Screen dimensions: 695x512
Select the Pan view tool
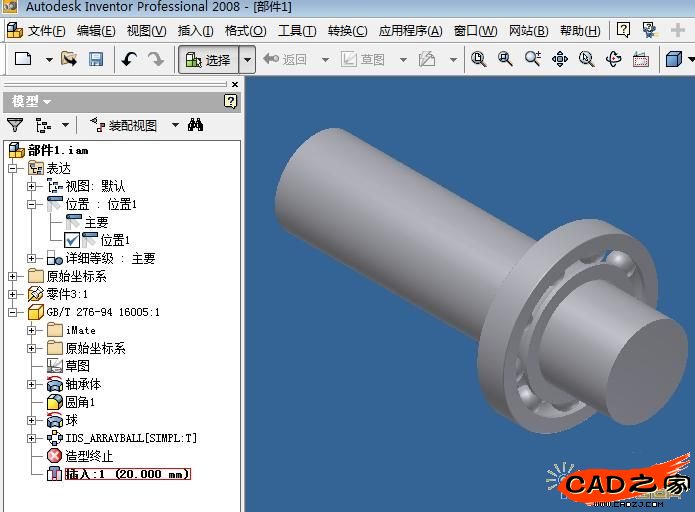pos(560,59)
